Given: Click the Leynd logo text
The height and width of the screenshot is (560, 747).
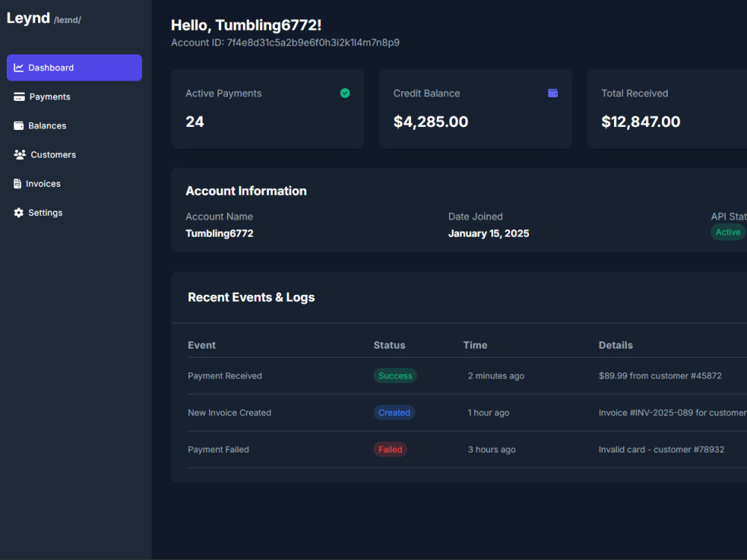Looking at the screenshot, I should [x=28, y=18].
